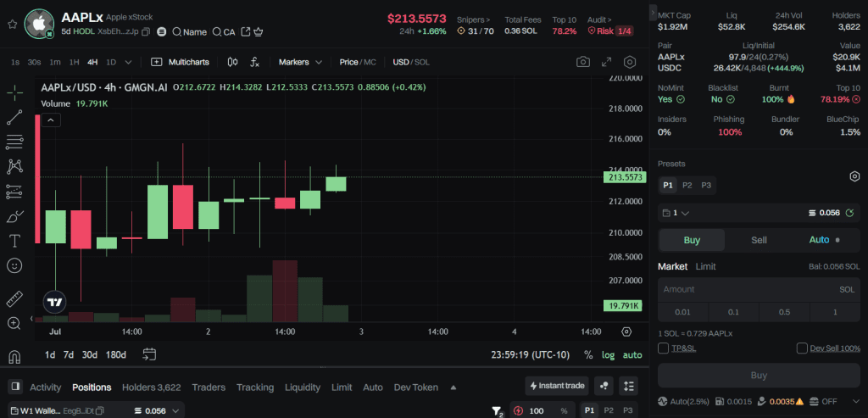Open time axis settings icon
Screen dimensions: 868x418
pos(626,332)
